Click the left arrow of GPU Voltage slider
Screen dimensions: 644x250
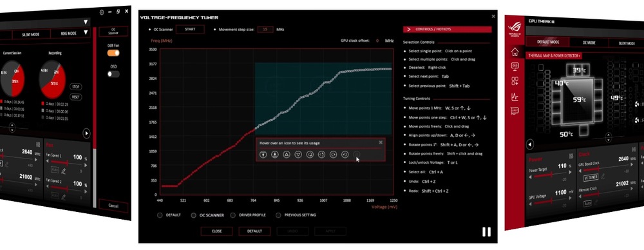(531, 204)
